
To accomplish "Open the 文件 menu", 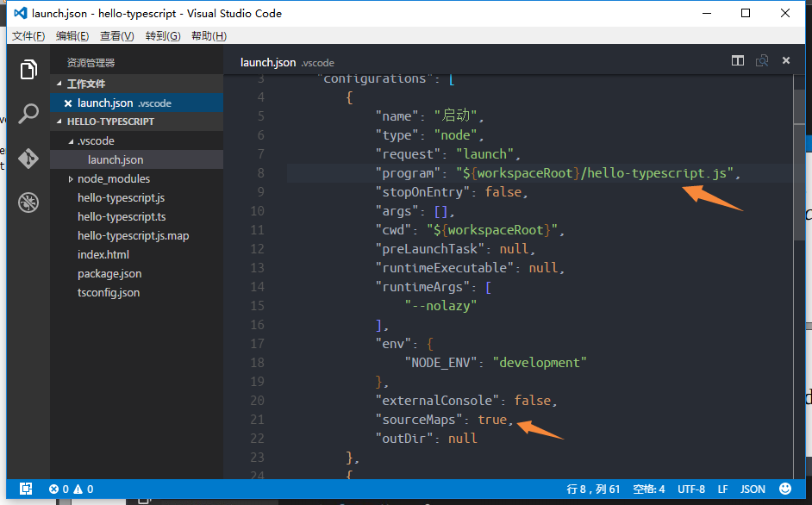I will tap(28, 35).
